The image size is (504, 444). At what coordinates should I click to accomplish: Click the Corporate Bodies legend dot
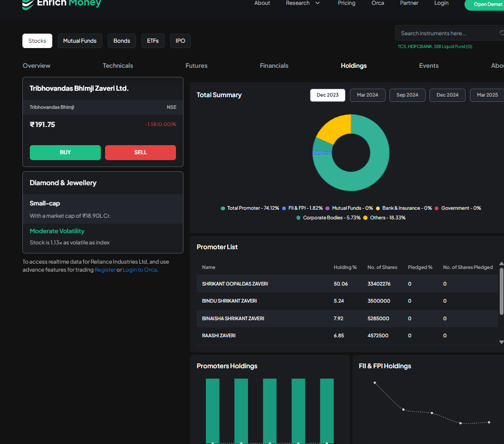click(298, 218)
